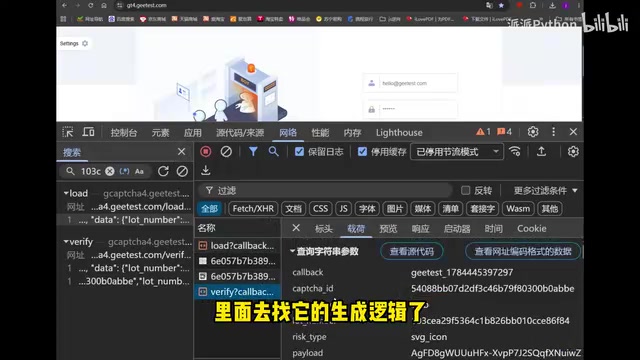The height and width of the screenshot is (360, 640).
Task: Clear search results with the circle-slash icon
Action: [x=182, y=171]
